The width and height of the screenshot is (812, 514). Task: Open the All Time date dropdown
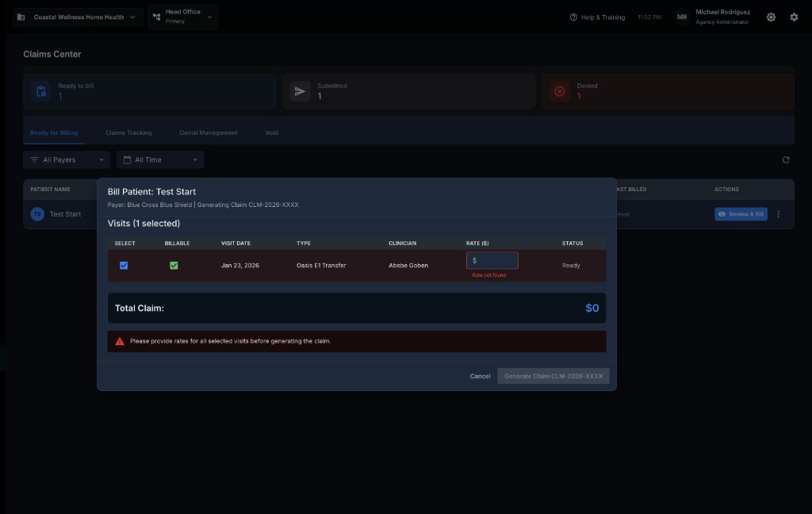159,159
